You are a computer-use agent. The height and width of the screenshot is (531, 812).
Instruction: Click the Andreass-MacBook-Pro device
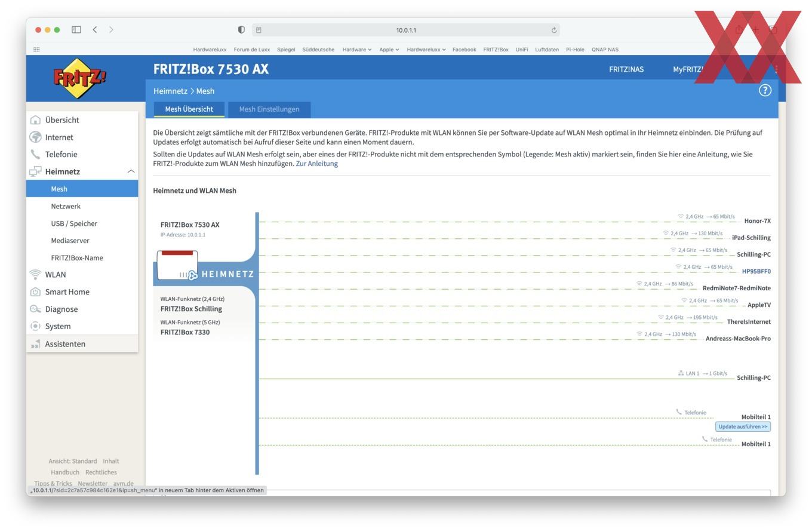[x=738, y=339]
